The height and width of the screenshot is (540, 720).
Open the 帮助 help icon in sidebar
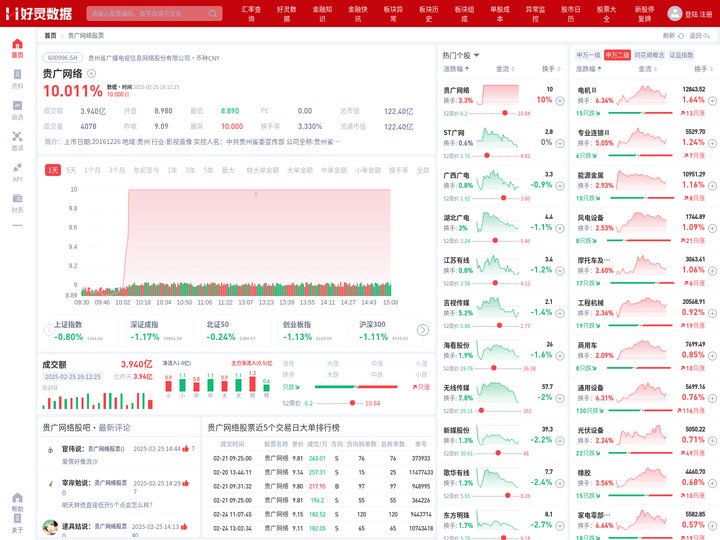point(17,498)
